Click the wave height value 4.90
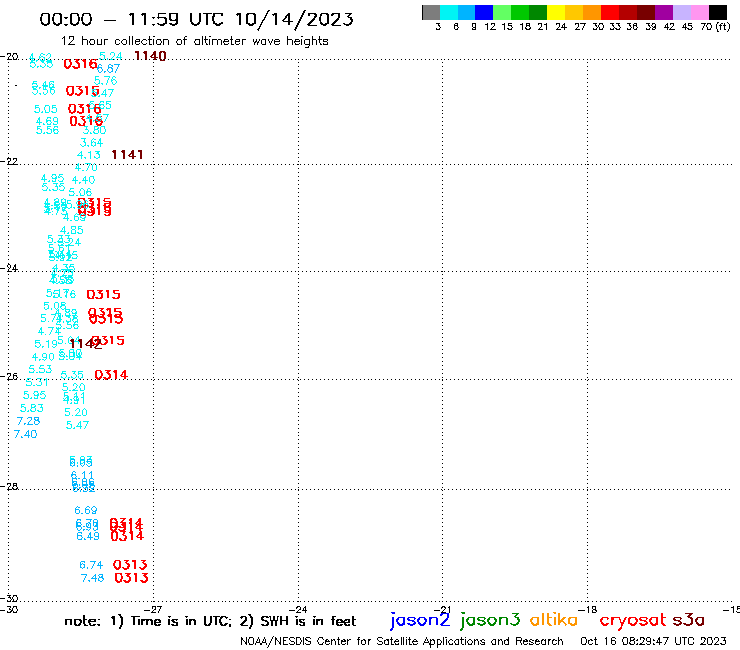740x650 pixels. click(43, 357)
